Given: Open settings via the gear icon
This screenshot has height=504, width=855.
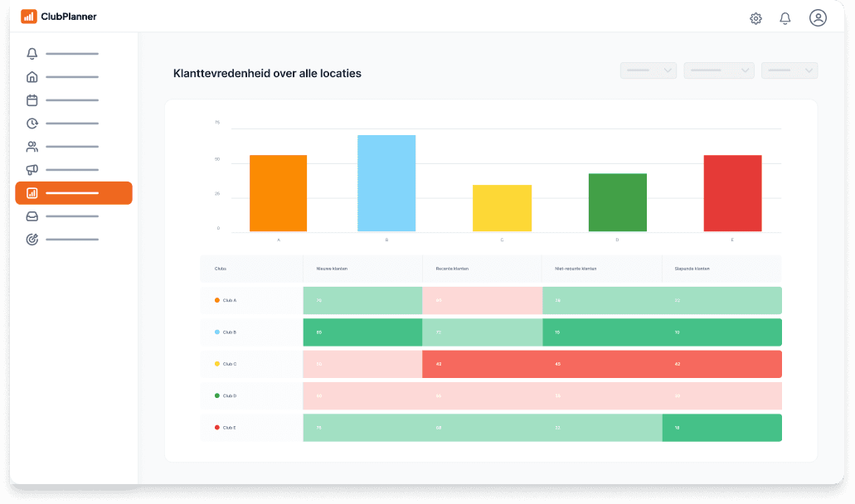Looking at the screenshot, I should point(755,18).
